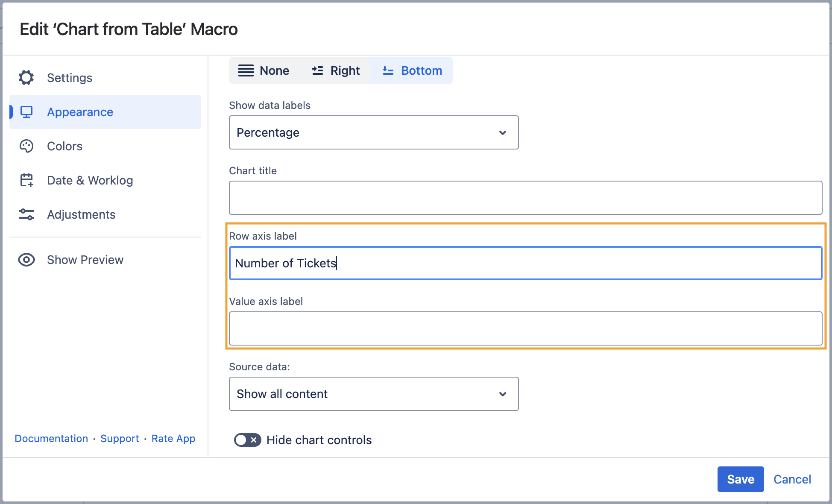832x504 pixels.
Task: Click the Value axis label field
Action: point(525,328)
